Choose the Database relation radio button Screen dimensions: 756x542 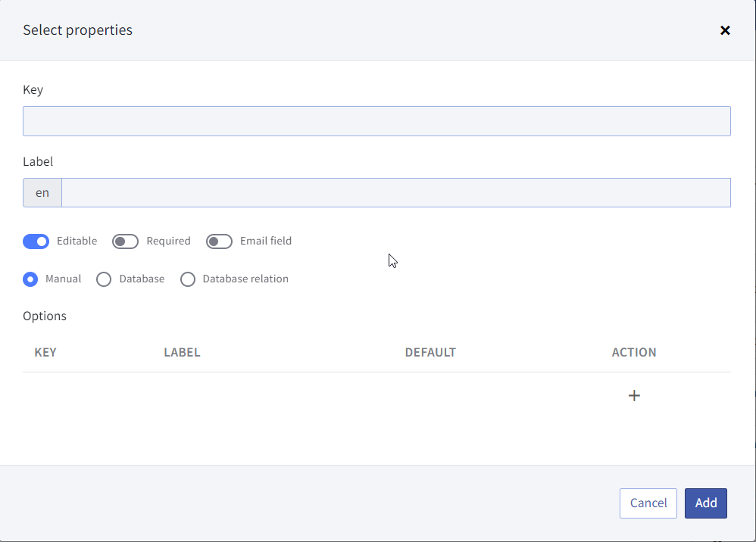(x=188, y=279)
